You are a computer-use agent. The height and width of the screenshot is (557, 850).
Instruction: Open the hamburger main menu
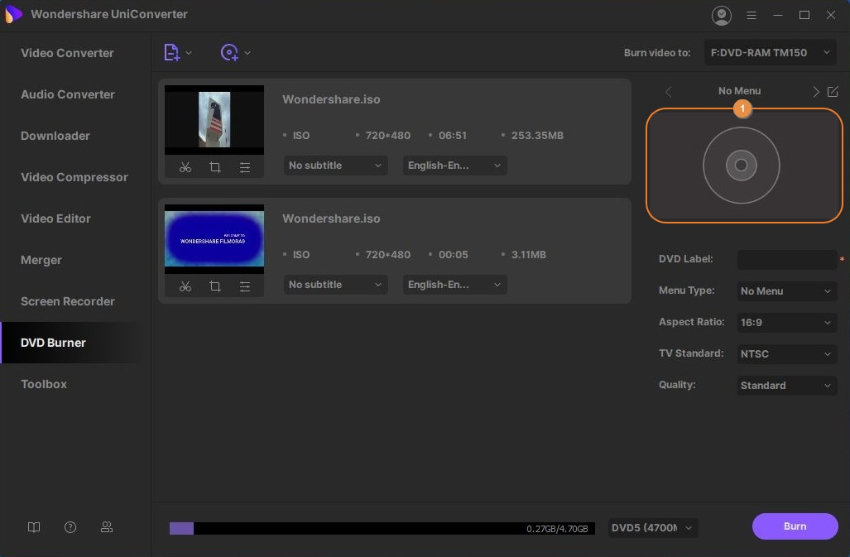click(753, 15)
